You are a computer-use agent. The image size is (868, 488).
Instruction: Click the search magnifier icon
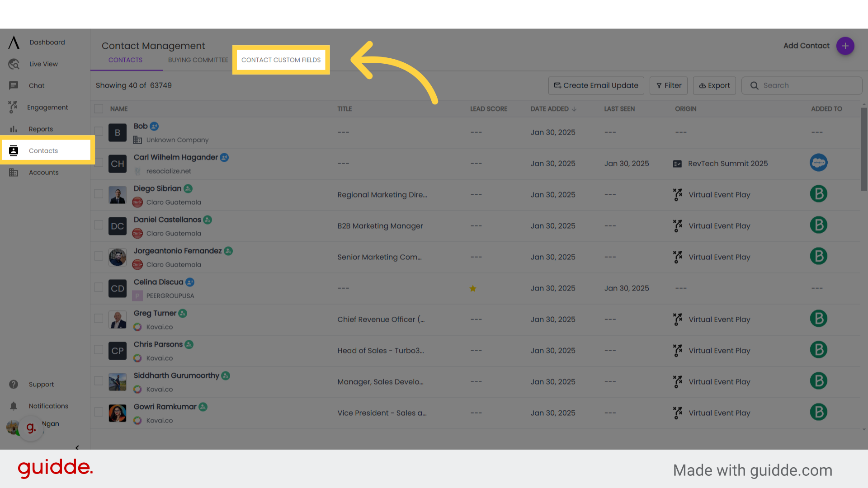pos(754,85)
